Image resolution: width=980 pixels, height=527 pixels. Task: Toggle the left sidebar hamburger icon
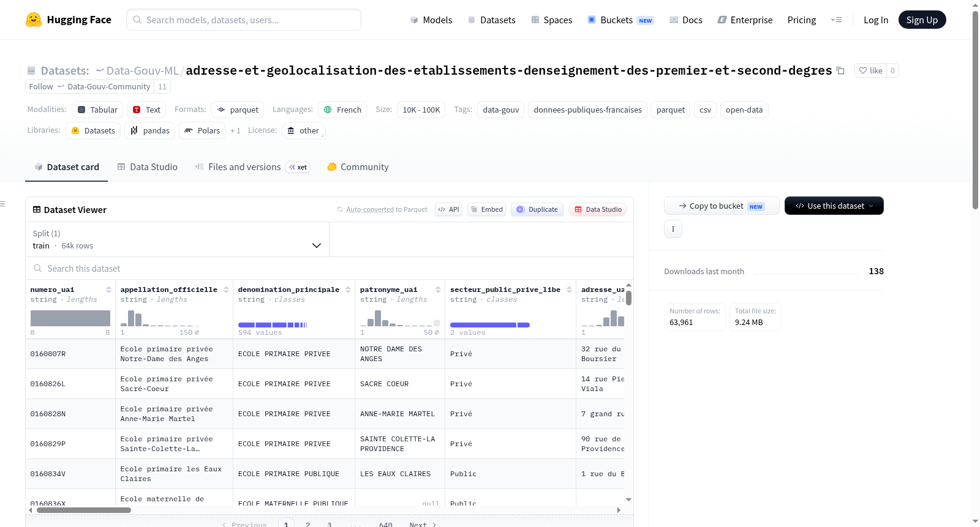click(x=3, y=204)
